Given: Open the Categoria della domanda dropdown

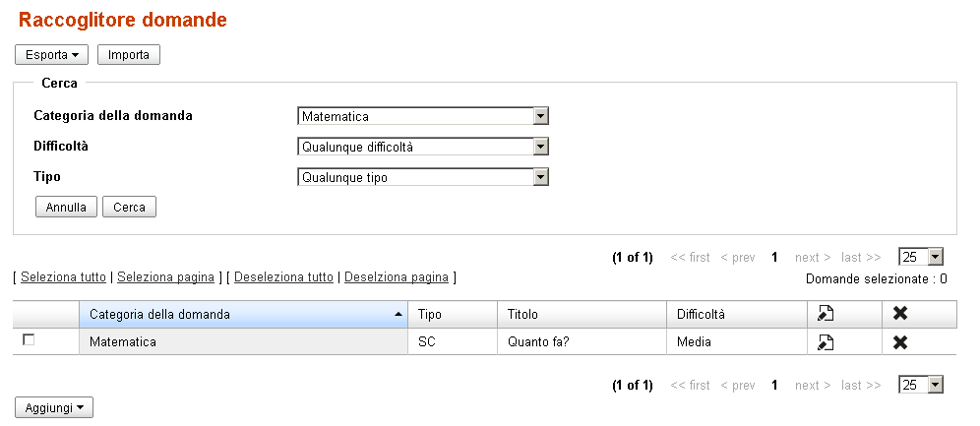Looking at the screenshot, I should [540, 117].
